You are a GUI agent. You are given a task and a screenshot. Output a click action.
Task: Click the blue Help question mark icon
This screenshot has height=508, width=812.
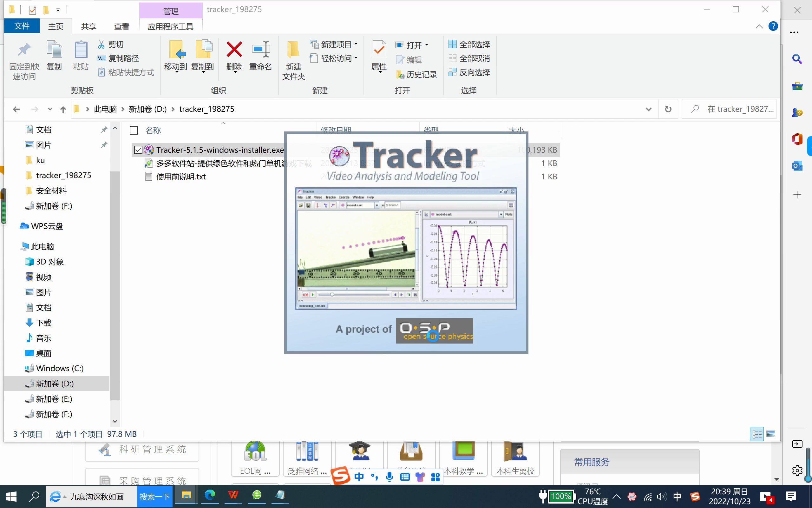click(x=773, y=26)
